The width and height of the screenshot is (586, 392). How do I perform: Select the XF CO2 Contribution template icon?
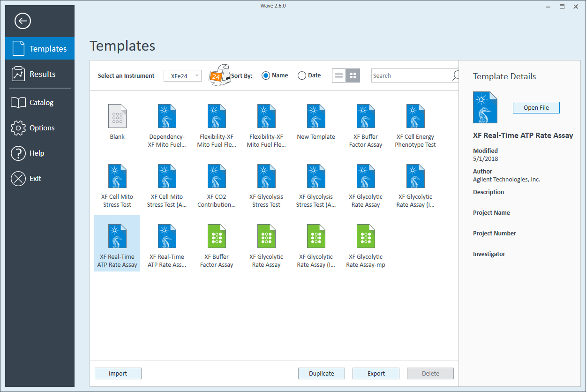point(217,176)
